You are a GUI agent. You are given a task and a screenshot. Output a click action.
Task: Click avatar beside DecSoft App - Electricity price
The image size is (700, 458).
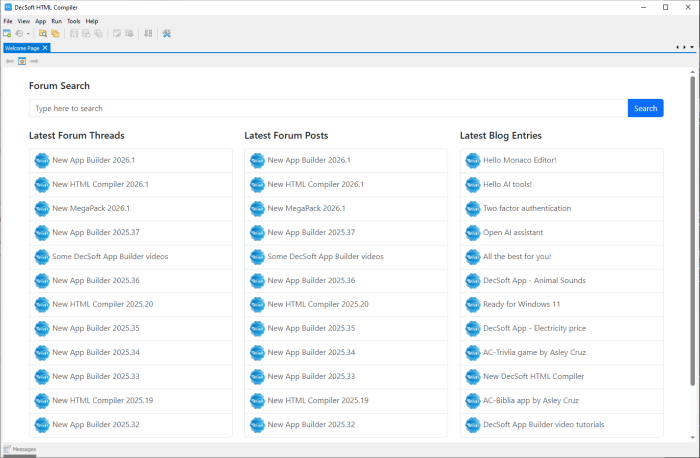click(x=473, y=329)
